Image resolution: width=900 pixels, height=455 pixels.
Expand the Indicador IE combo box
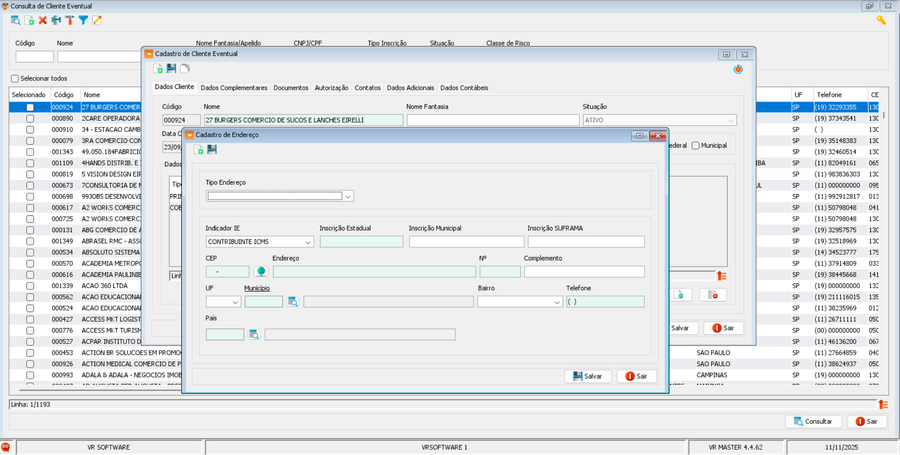[x=307, y=242]
